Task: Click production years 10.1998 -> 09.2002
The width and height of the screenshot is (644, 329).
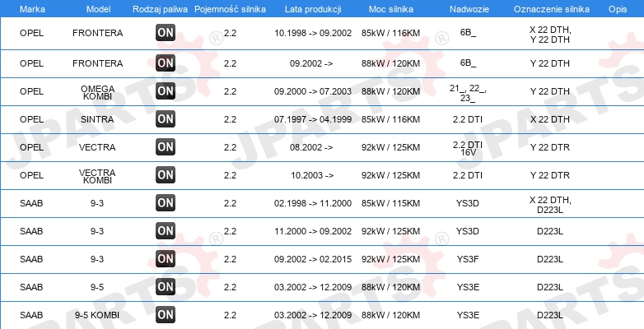Action: pyautogui.click(x=313, y=33)
